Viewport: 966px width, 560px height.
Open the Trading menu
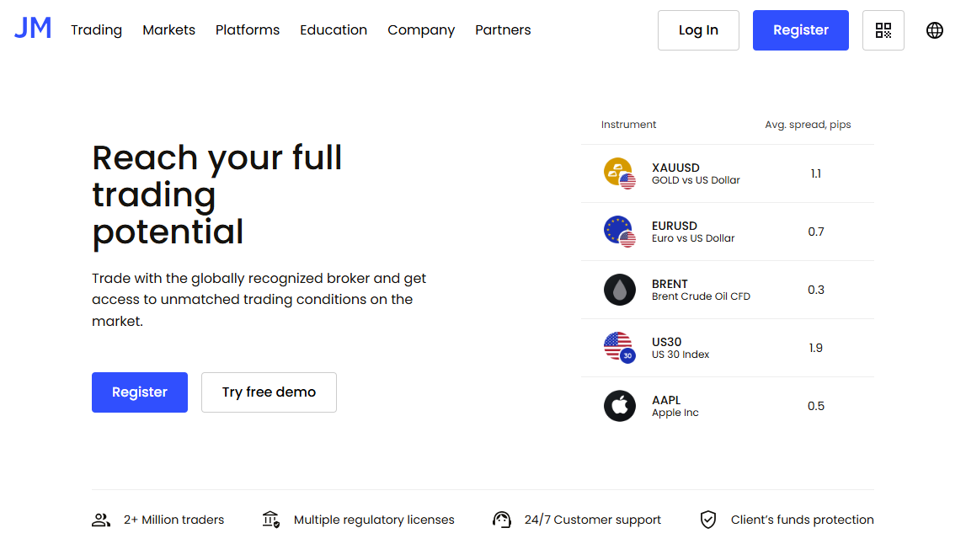[x=96, y=30]
